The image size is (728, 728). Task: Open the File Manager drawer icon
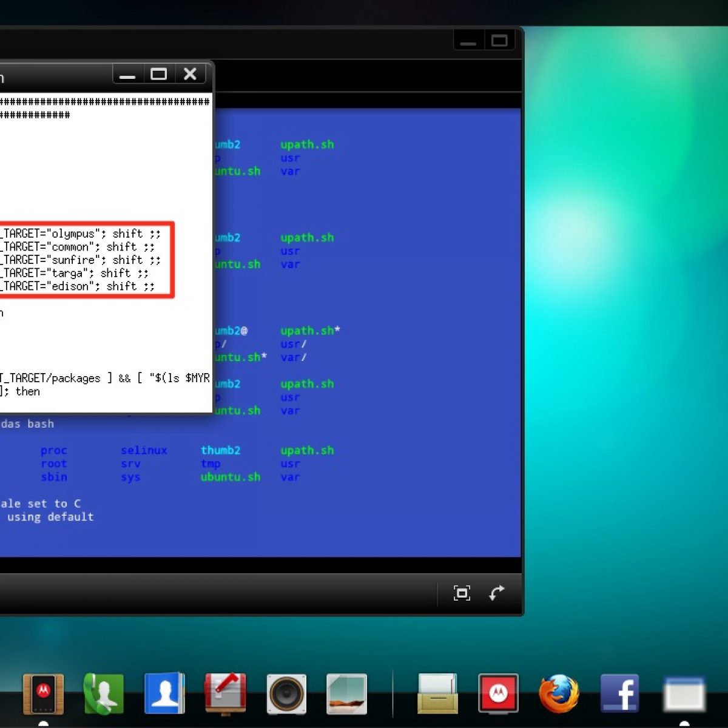click(x=437, y=693)
